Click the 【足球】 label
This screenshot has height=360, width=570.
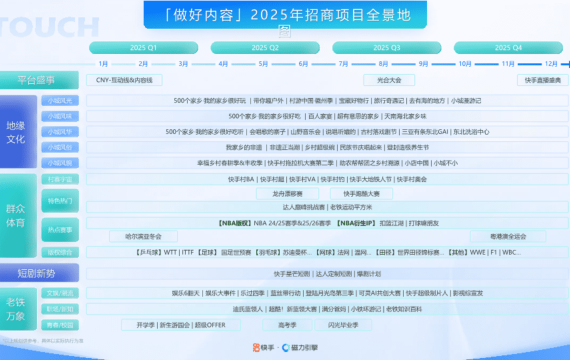[208, 252]
